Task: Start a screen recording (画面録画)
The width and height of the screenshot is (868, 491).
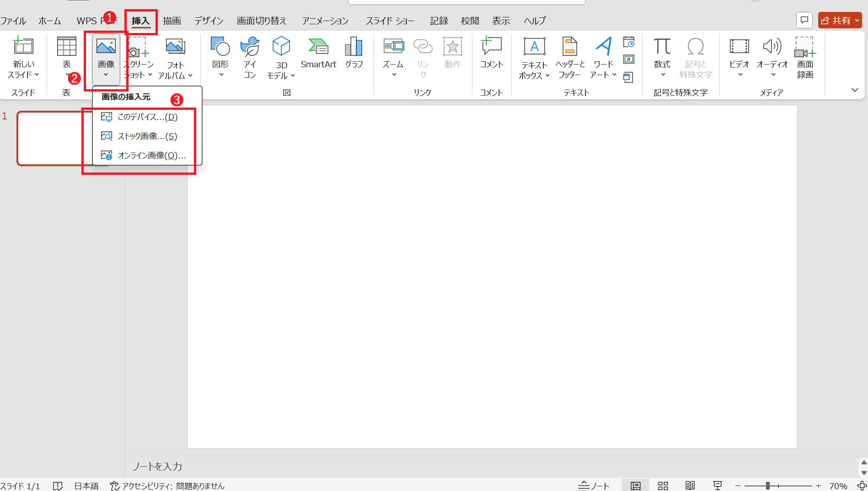Action: 805,57
